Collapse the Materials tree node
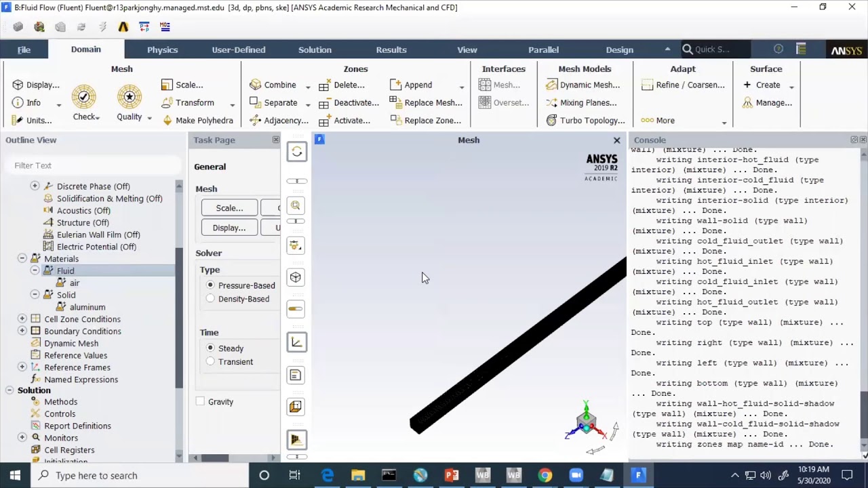Image resolution: width=868 pixels, height=488 pixels. (x=22, y=258)
